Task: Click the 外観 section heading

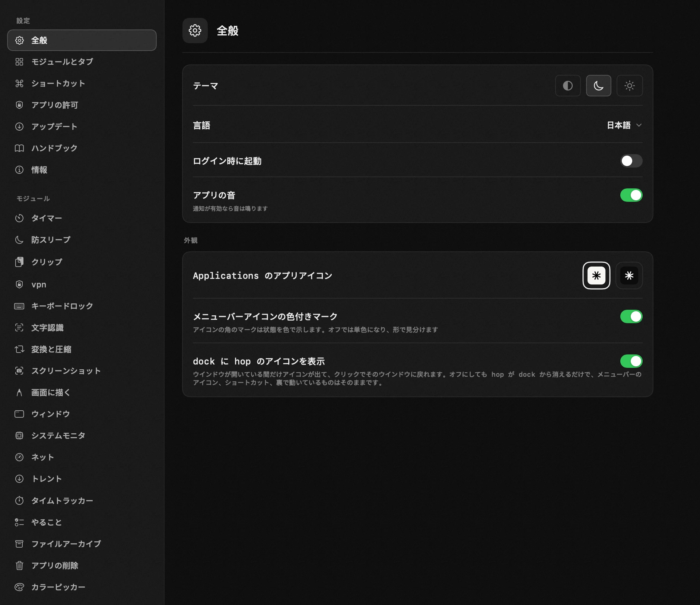Action: tap(191, 241)
